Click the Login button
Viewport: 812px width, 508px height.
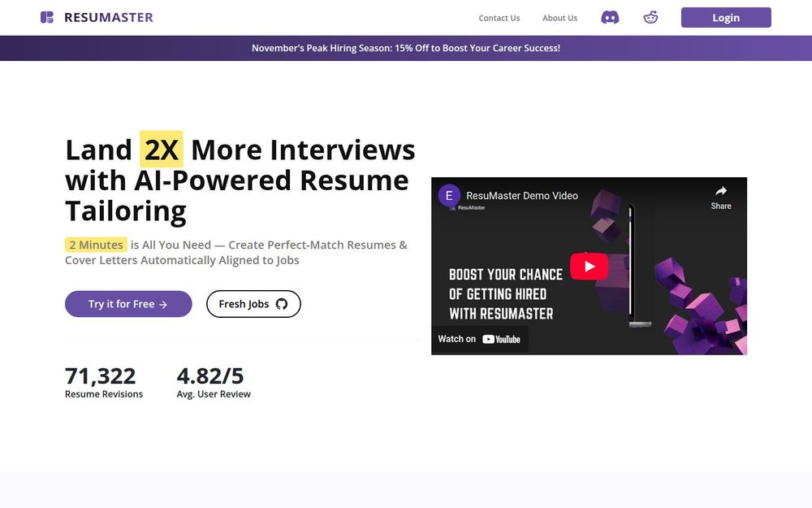pos(725,18)
